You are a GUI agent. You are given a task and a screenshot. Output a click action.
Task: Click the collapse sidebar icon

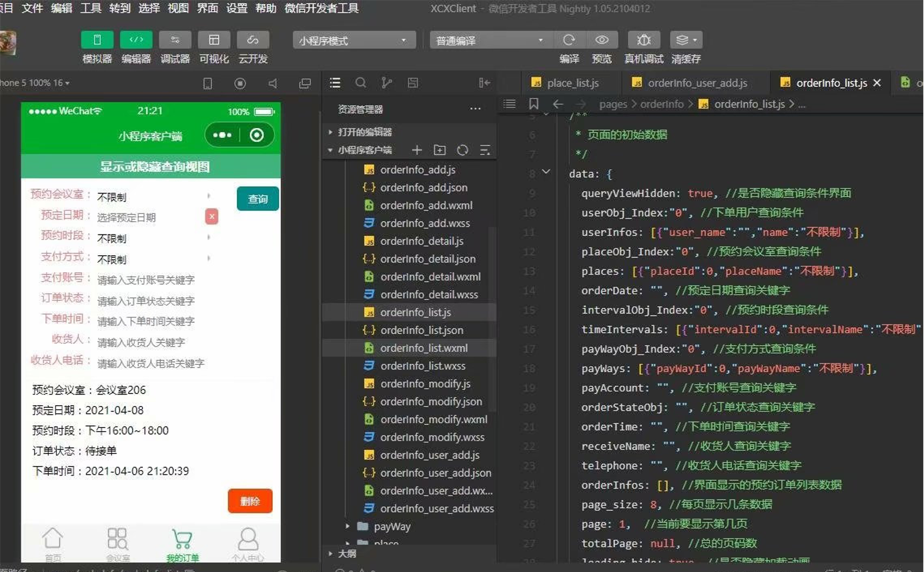(484, 83)
